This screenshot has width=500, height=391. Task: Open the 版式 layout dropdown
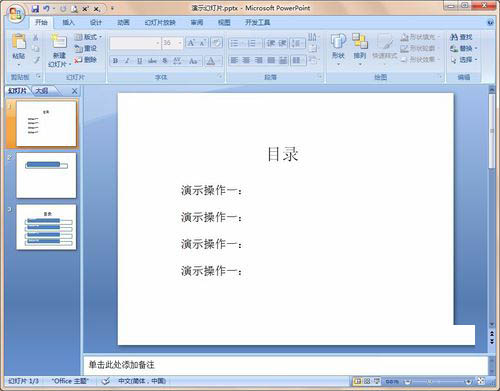[88, 37]
